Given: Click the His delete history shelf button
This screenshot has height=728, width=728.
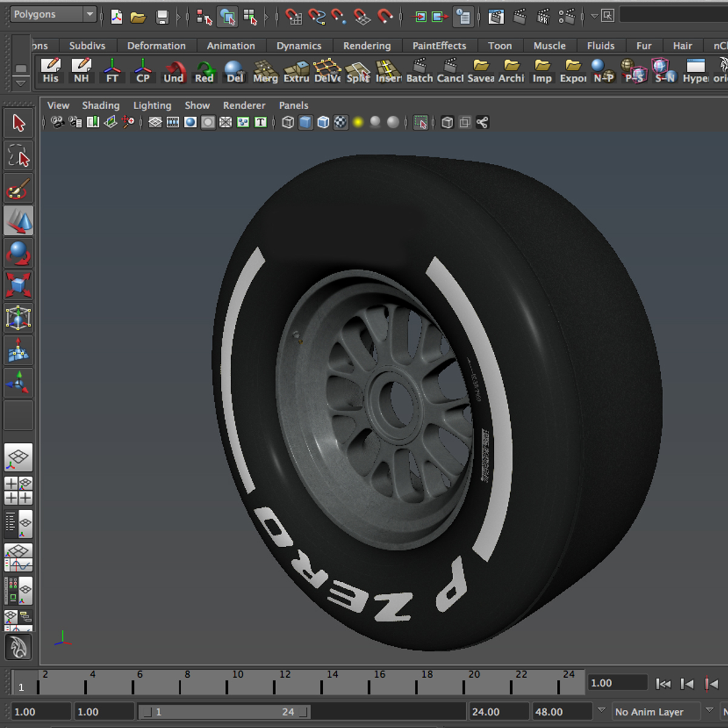Looking at the screenshot, I should pyautogui.click(x=50, y=72).
